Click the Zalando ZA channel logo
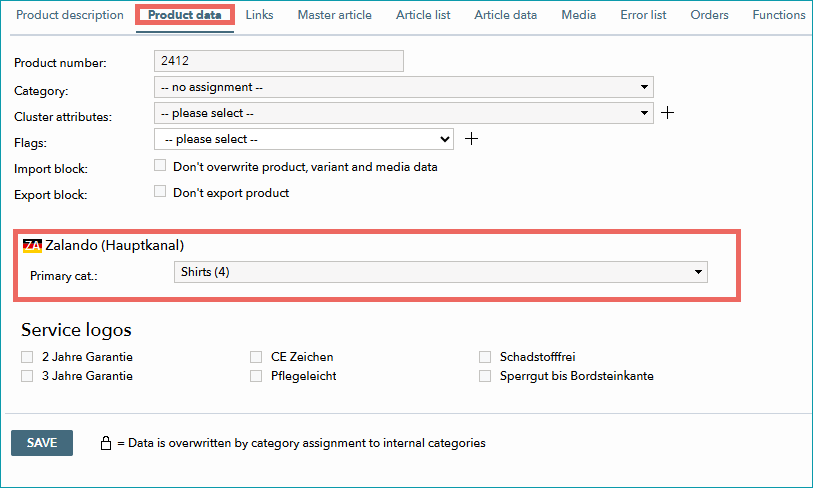 click(x=32, y=245)
